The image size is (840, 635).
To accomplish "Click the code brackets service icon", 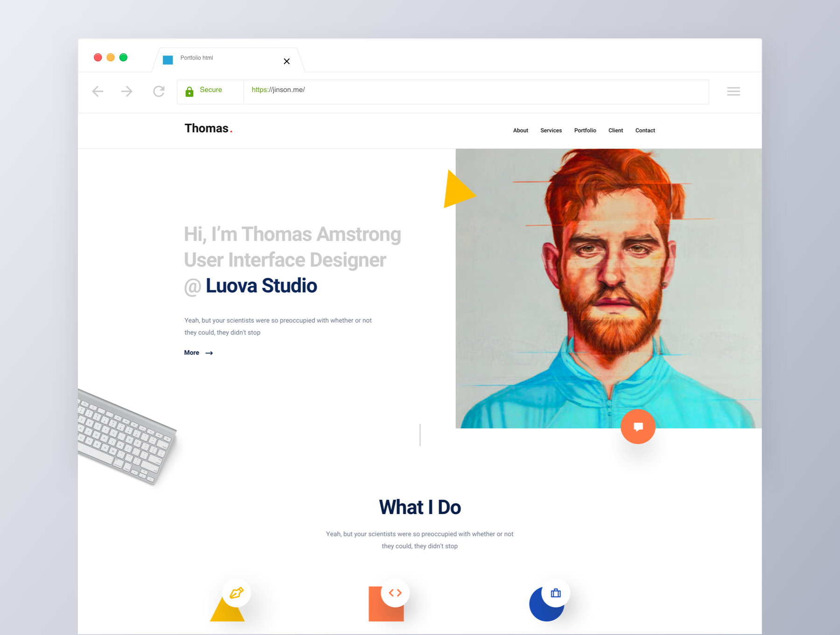I will coord(395,593).
